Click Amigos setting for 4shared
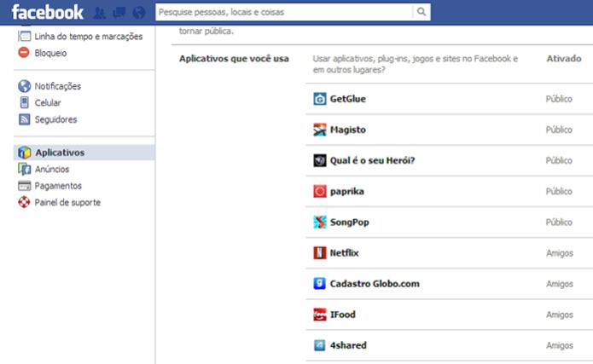 [x=560, y=345]
